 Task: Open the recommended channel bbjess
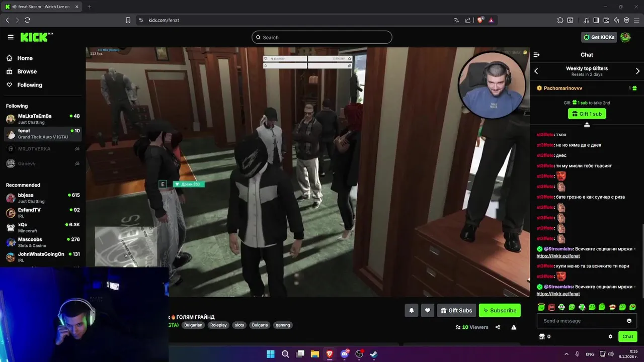[43, 198]
